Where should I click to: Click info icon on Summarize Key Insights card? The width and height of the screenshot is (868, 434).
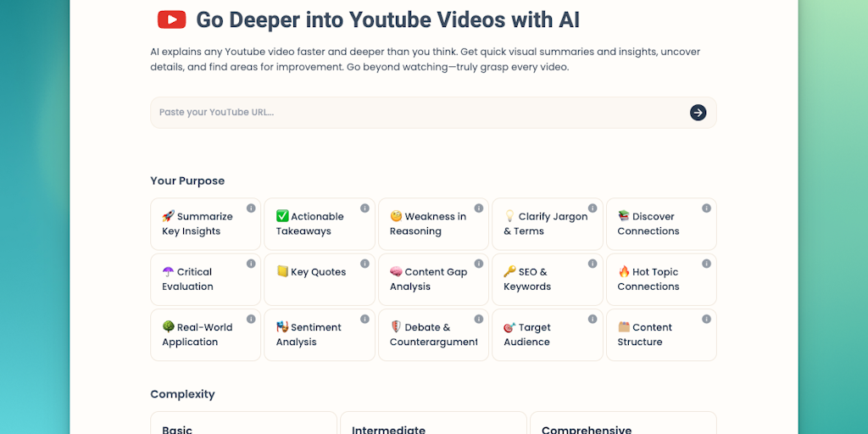[x=251, y=209]
